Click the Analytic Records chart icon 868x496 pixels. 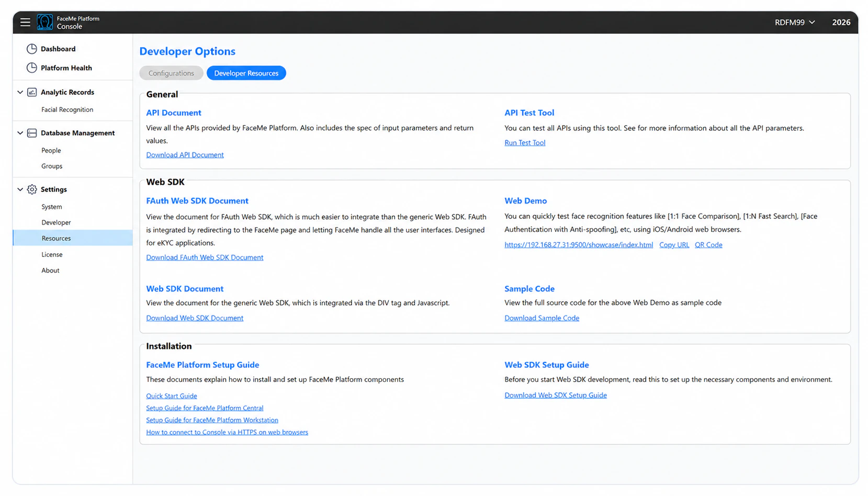tap(32, 92)
